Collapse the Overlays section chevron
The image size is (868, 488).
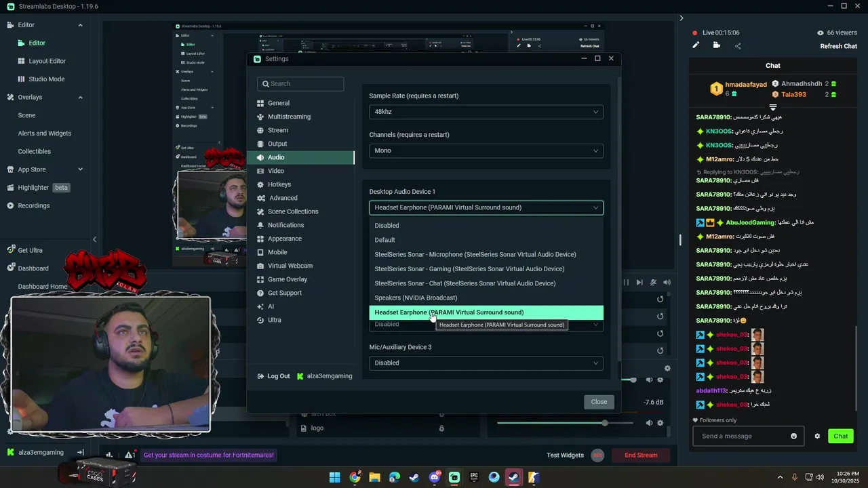pos(80,97)
